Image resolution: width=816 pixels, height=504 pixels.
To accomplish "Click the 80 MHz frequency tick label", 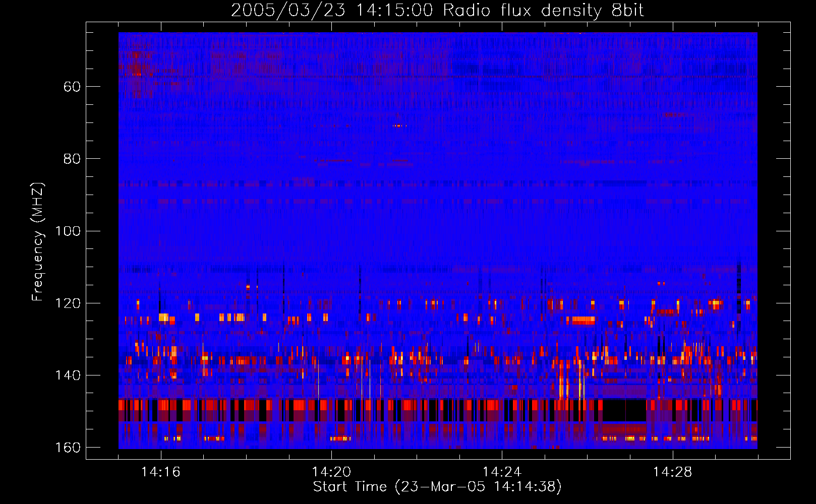I will point(72,159).
